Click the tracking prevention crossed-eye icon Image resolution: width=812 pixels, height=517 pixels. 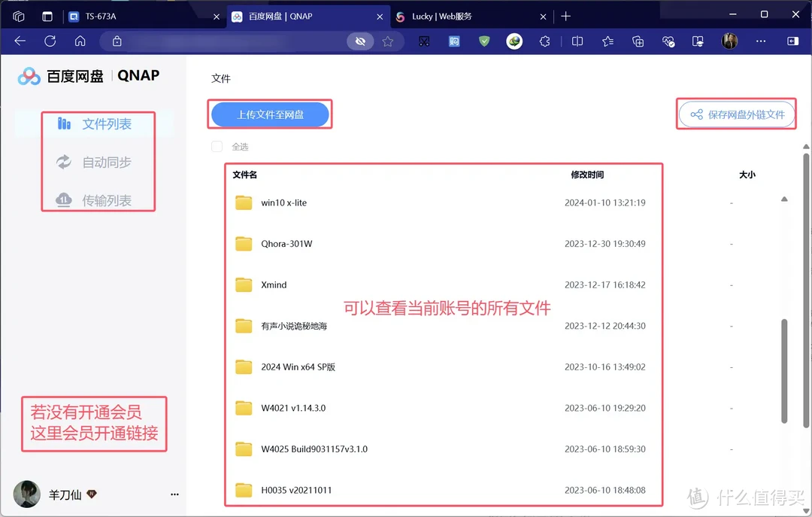click(x=360, y=41)
